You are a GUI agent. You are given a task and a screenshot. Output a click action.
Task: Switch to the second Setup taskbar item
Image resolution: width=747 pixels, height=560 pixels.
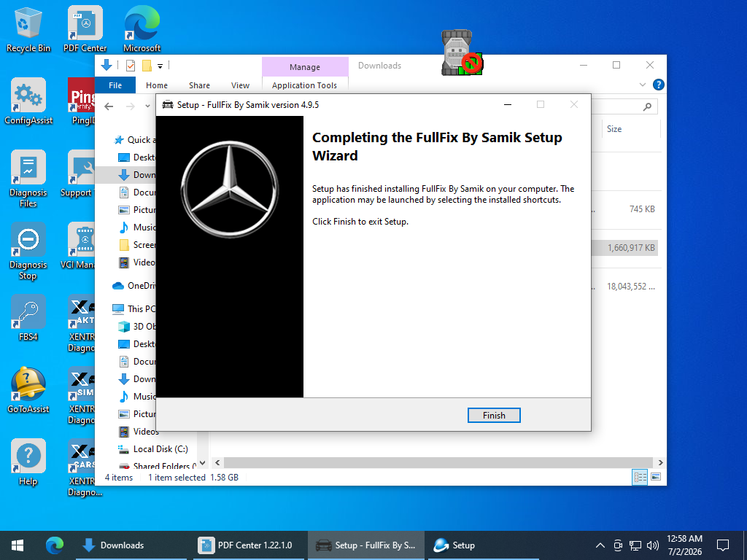point(483,545)
